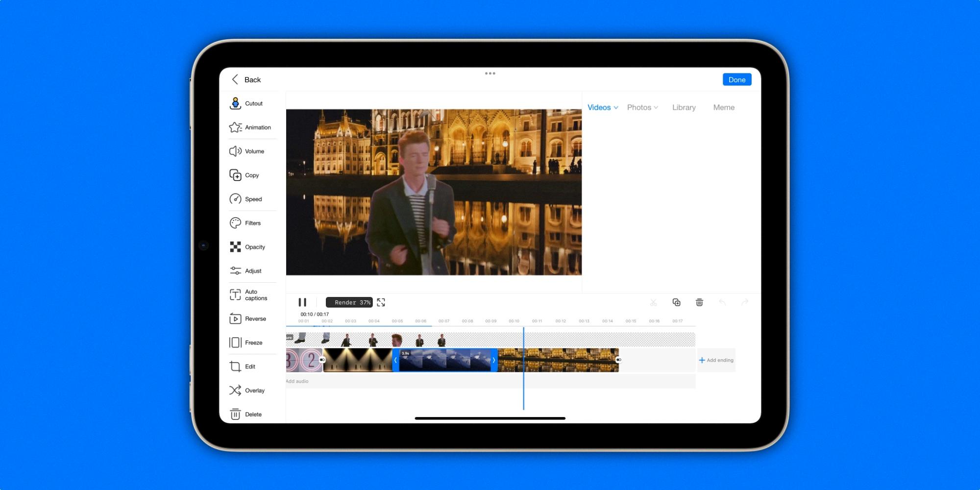Click the Render 37% indicator
The width and height of the screenshot is (980, 490).
[349, 302]
